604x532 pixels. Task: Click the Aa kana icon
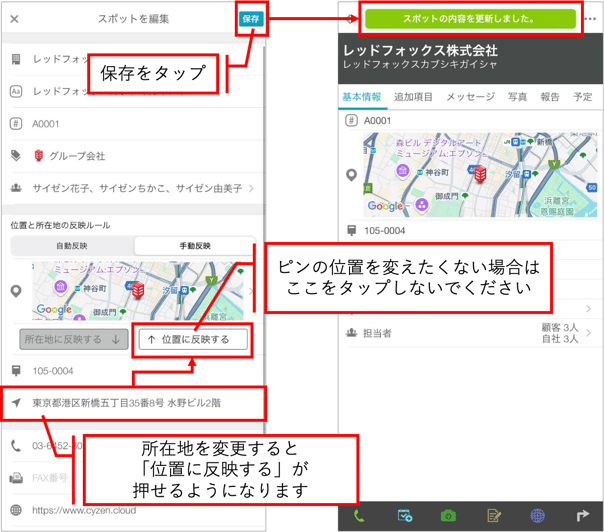coord(16,91)
